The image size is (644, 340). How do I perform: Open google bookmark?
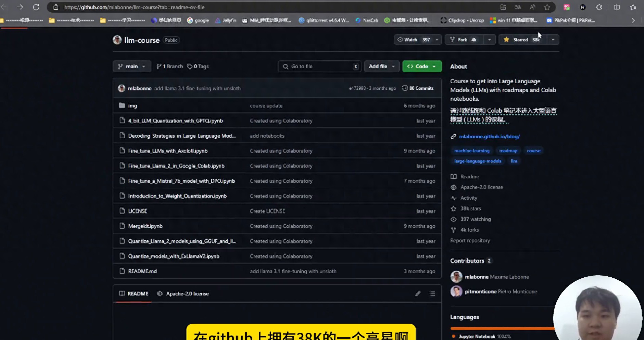198,21
